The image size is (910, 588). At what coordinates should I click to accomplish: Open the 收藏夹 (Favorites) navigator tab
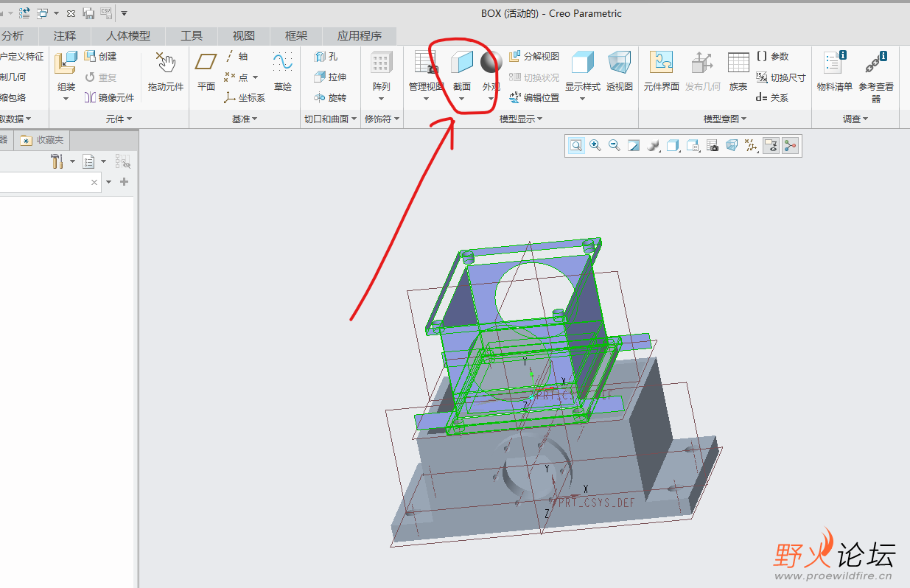point(43,140)
